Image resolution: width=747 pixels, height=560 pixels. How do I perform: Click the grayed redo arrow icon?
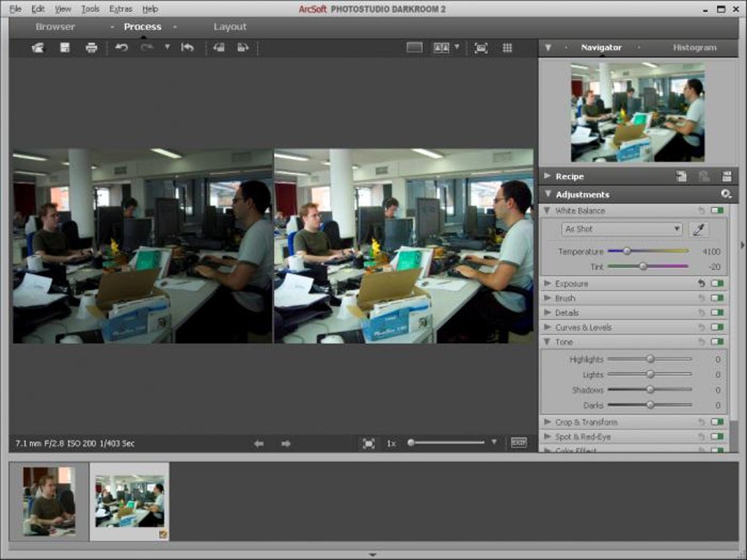coord(146,48)
